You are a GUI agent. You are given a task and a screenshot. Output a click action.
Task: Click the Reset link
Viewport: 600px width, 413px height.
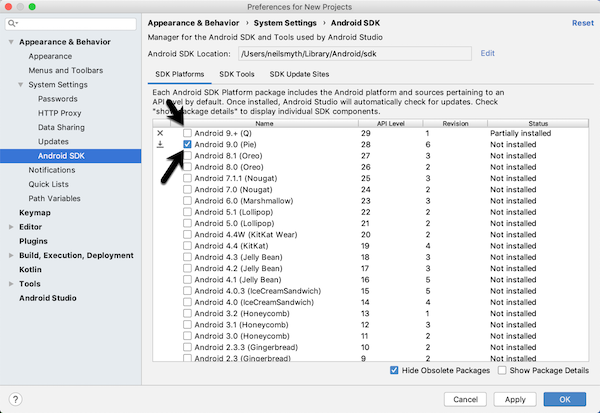[x=583, y=23]
